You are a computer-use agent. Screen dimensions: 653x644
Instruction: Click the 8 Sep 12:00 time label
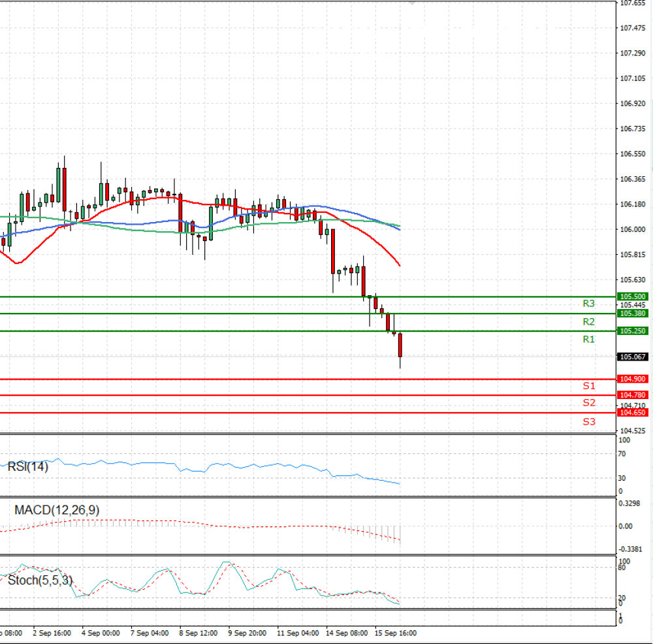point(199,633)
